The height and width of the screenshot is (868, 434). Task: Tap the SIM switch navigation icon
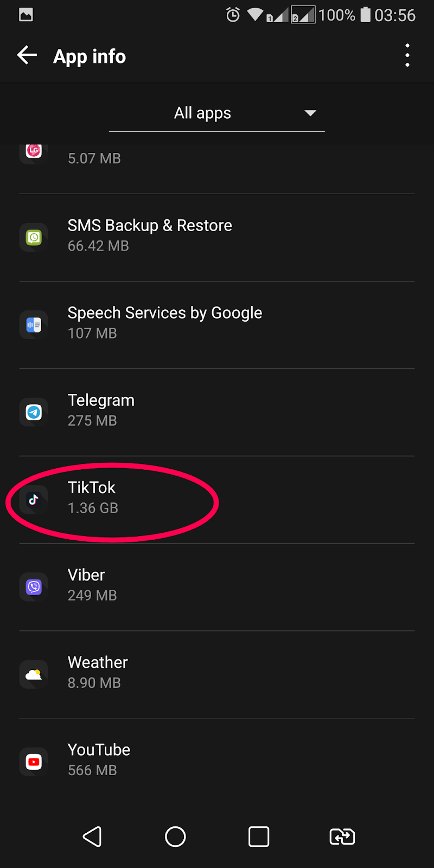(342, 837)
